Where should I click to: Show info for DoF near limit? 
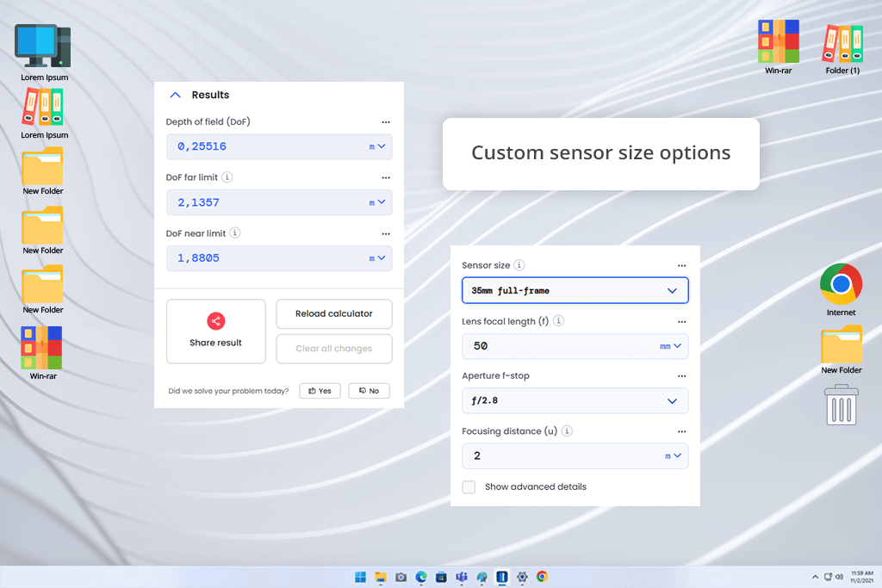(235, 232)
